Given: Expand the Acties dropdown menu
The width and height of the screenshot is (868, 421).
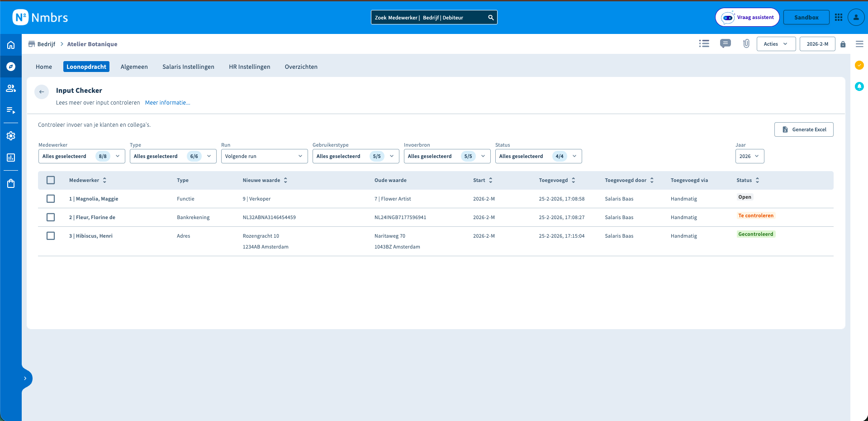Looking at the screenshot, I should coord(776,44).
